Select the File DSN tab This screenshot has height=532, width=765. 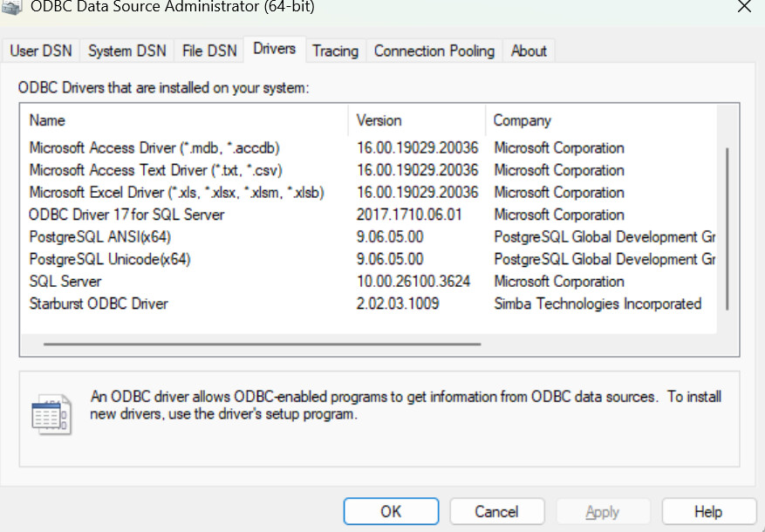[209, 51]
